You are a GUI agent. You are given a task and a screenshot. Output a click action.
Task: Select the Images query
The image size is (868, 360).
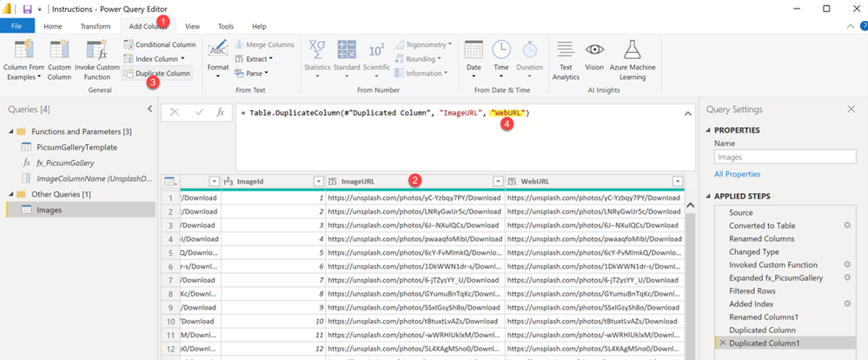pyautogui.click(x=81, y=210)
